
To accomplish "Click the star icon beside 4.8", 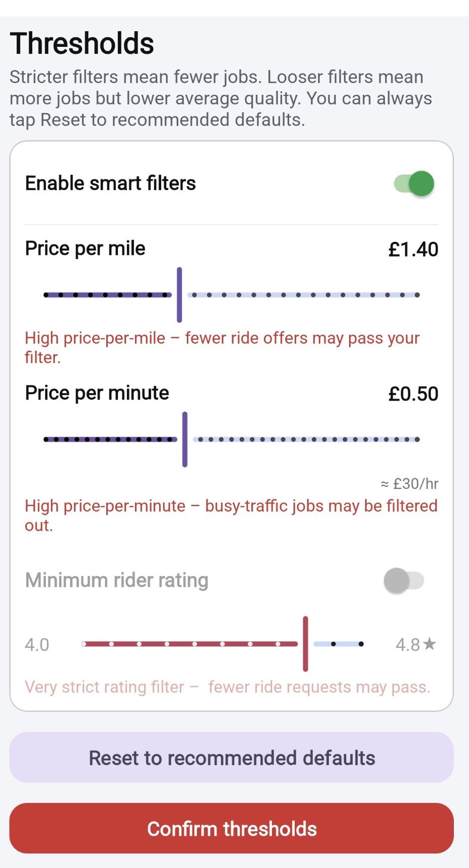I will click(430, 644).
